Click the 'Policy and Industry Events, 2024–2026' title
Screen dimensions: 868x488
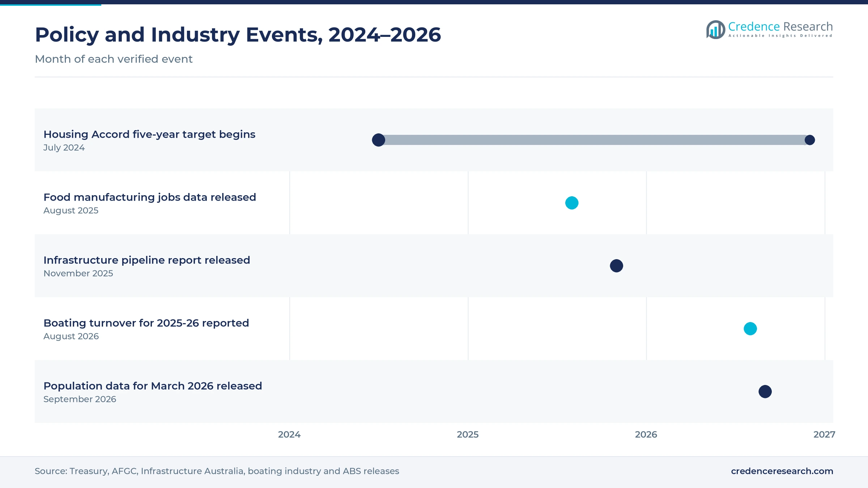coord(238,35)
